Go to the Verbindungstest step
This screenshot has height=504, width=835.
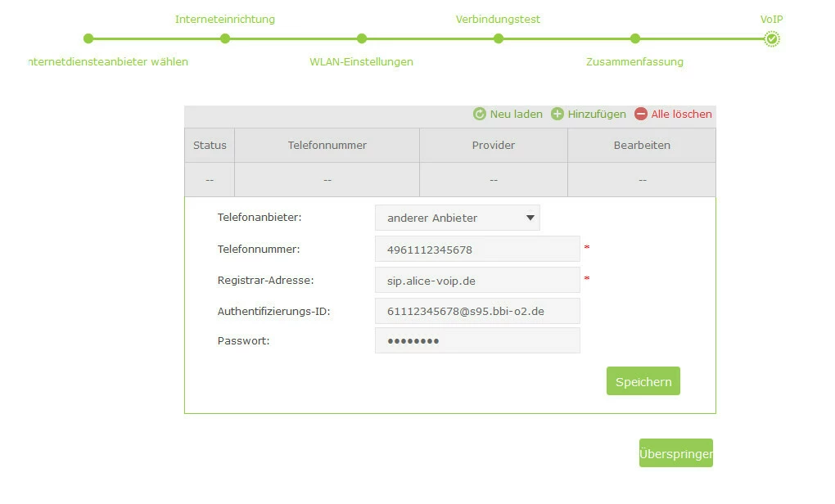498,19
